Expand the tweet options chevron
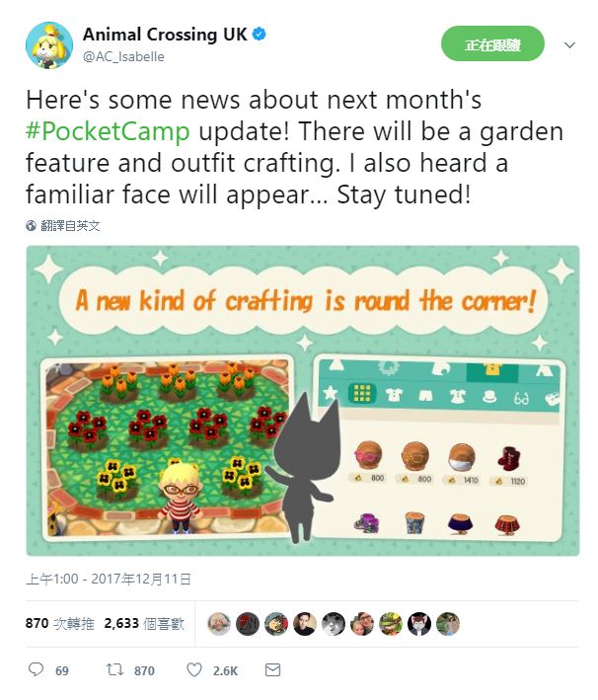 point(569,45)
